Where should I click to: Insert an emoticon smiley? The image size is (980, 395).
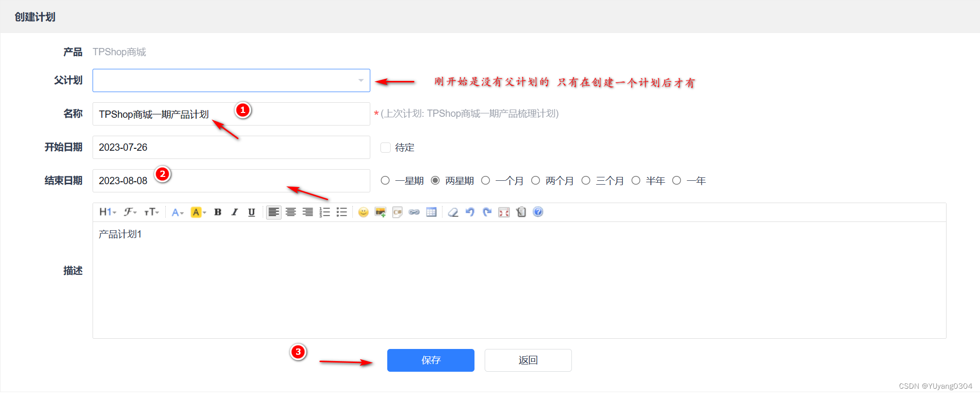coord(364,212)
